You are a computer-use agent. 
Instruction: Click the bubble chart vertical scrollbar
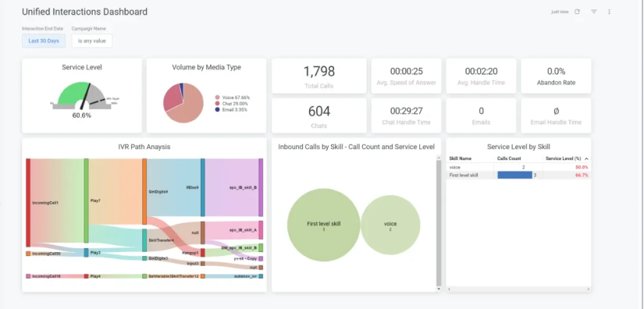coord(439,224)
